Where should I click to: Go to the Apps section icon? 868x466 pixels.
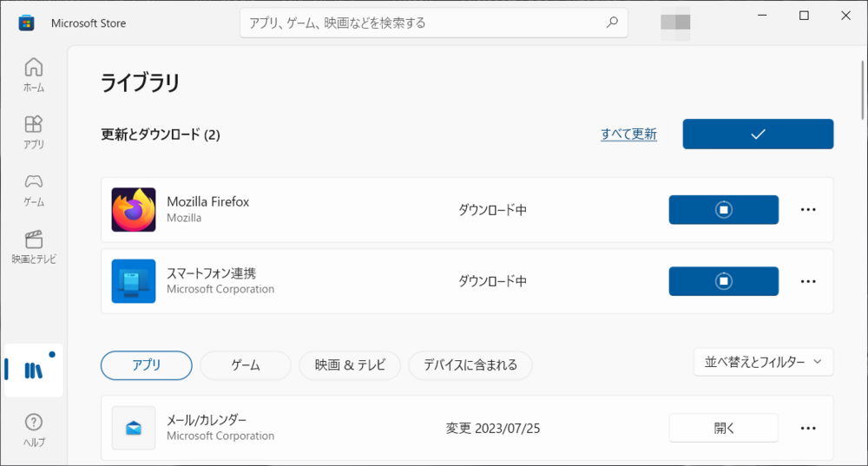pyautogui.click(x=33, y=131)
